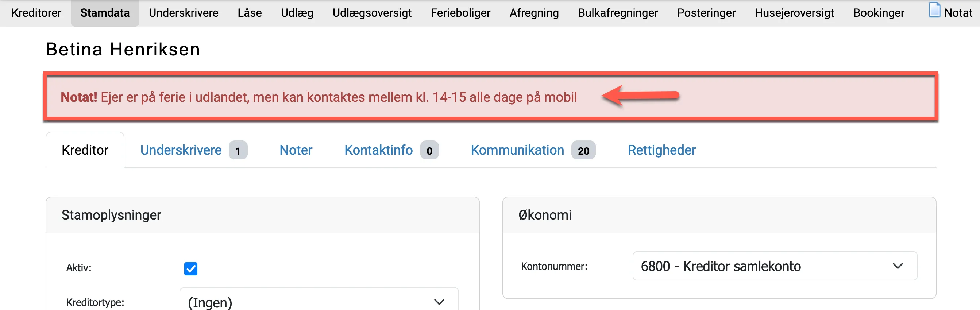The image size is (980, 310).
Task: Open Posteringer from the navigation bar
Action: click(706, 12)
